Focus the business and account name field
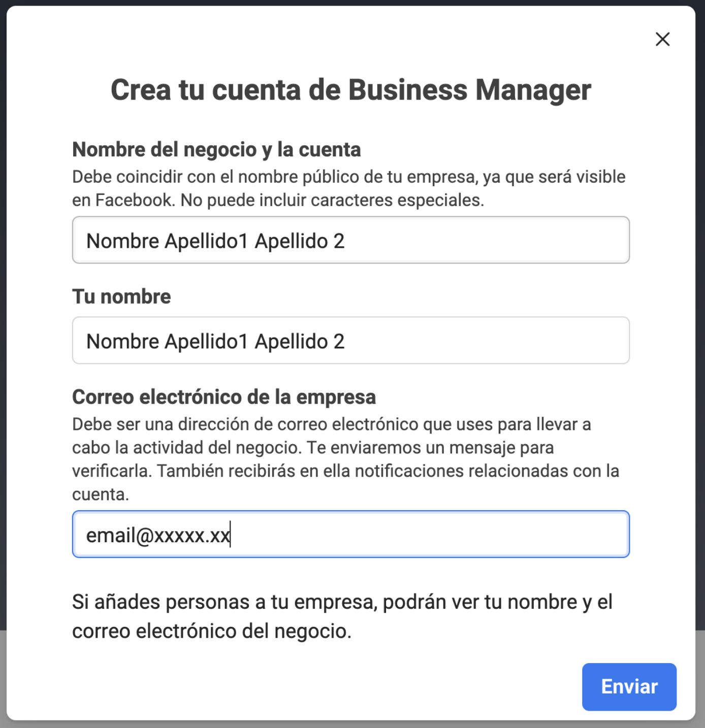Image resolution: width=705 pixels, height=728 pixels. click(351, 240)
